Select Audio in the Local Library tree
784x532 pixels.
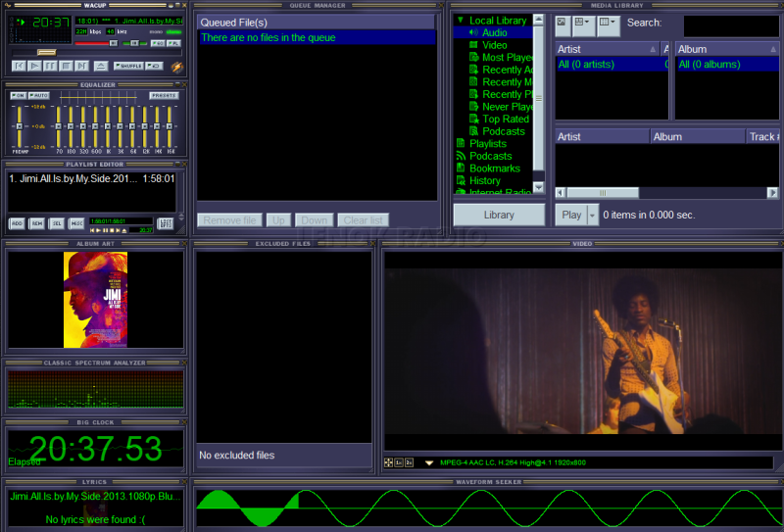coord(494,32)
